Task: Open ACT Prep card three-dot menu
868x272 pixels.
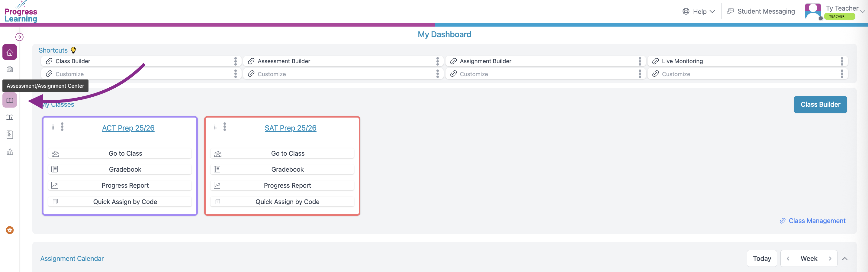Action: [62, 127]
